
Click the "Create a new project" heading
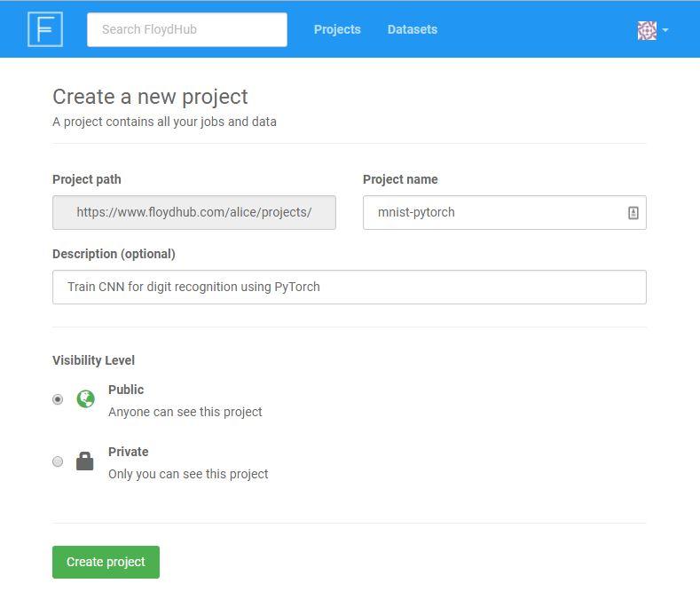[x=150, y=97]
